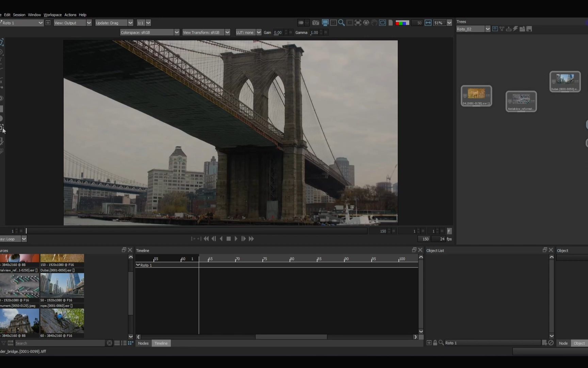Toggle the RGB channels display button
This screenshot has height=368, width=588.
[x=402, y=23]
